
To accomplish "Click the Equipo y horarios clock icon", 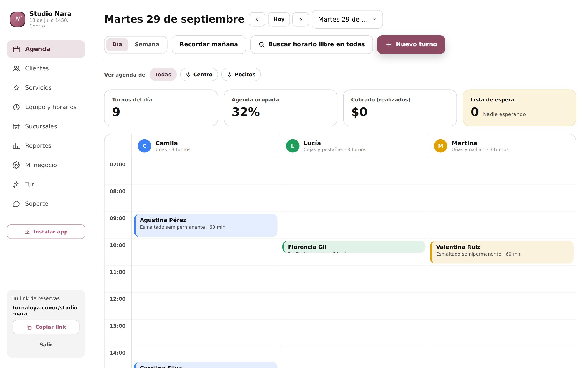I will (17, 107).
